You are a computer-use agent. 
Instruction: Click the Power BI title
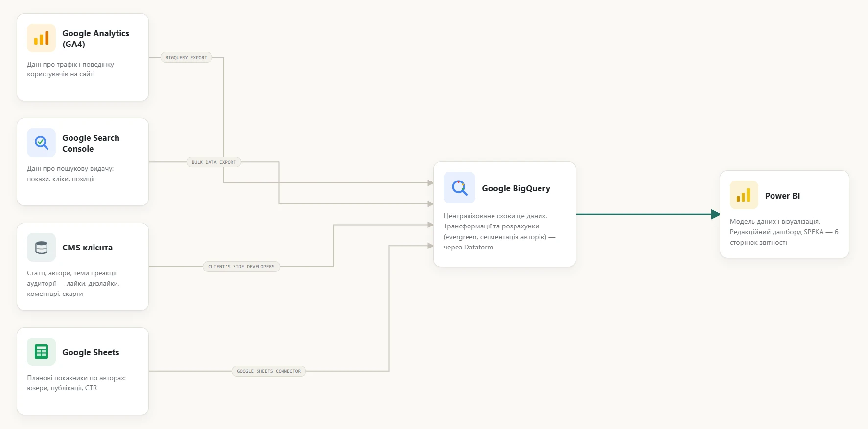click(782, 196)
